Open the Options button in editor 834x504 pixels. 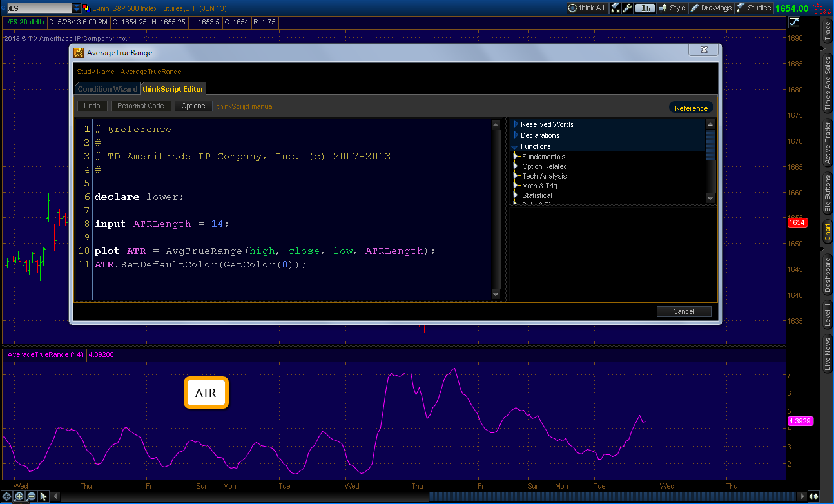point(193,106)
